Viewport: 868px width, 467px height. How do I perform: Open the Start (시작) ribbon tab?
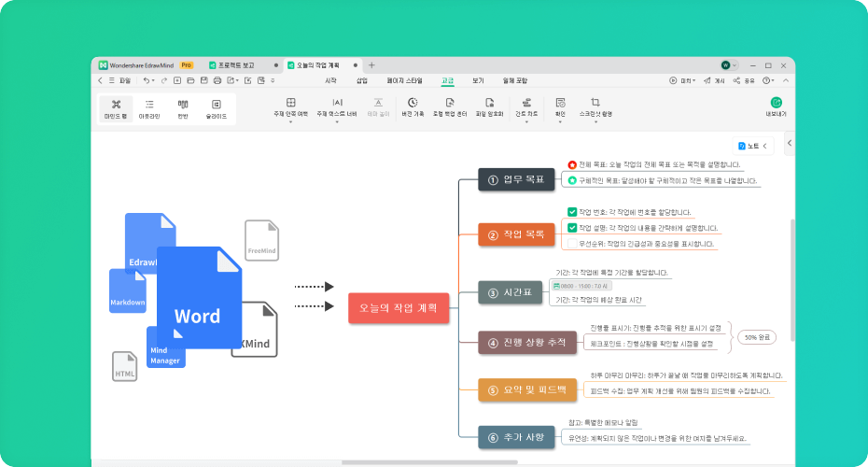(x=330, y=81)
